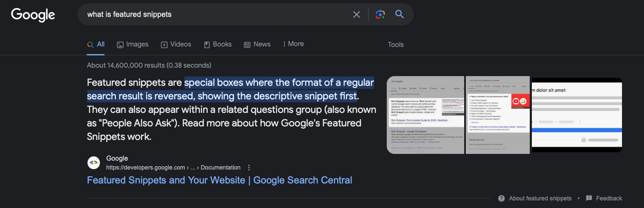Click the magnifying glass search button
This screenshot has width=644, height=208.
400,14
